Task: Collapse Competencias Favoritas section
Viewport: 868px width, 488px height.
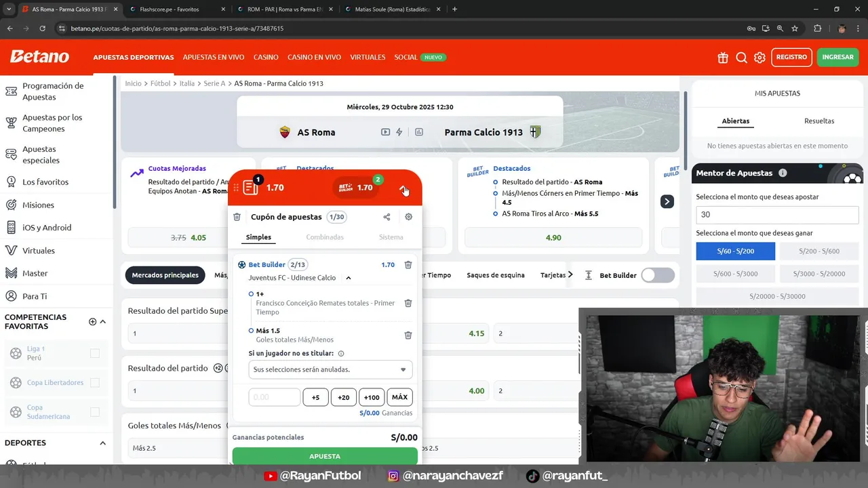Action: point(103,321)
